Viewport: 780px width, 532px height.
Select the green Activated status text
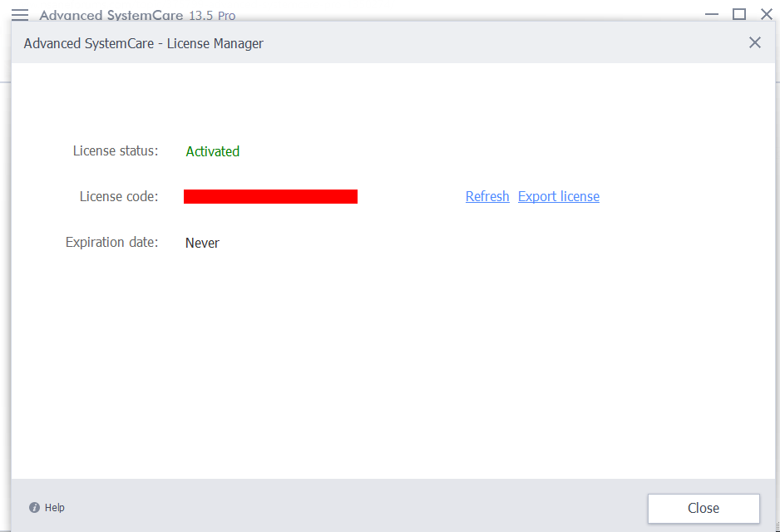point(212,151)
